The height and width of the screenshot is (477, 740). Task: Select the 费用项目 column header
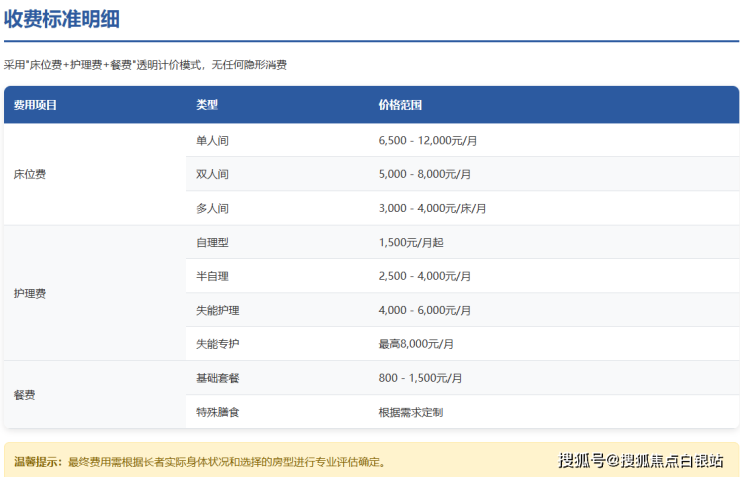tap(35, 105)
